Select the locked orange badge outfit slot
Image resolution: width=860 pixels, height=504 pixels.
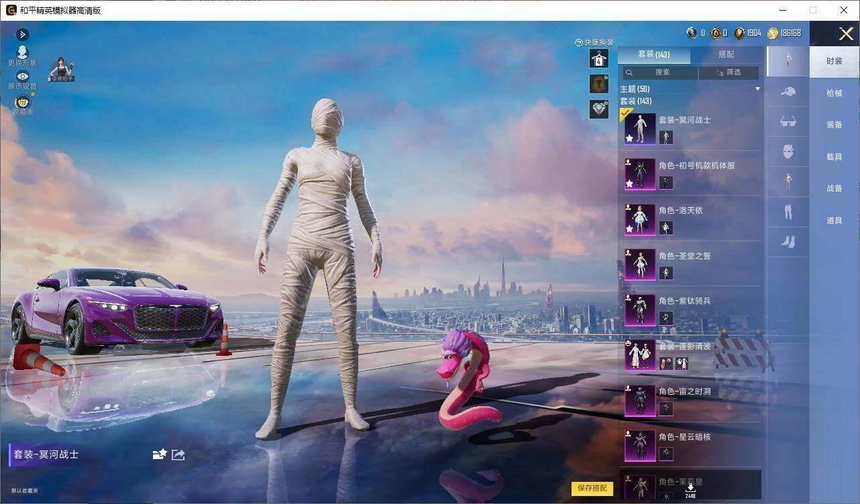598,84
